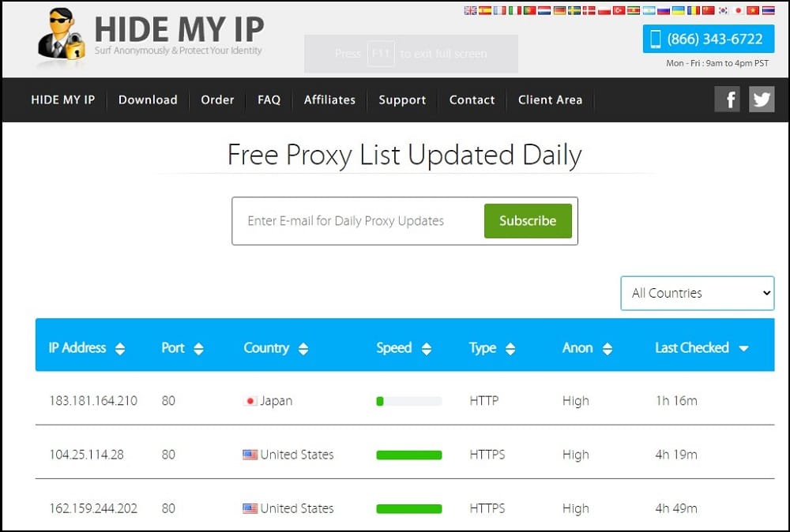Click the Last Checked column header label

(x=692, y=348)
